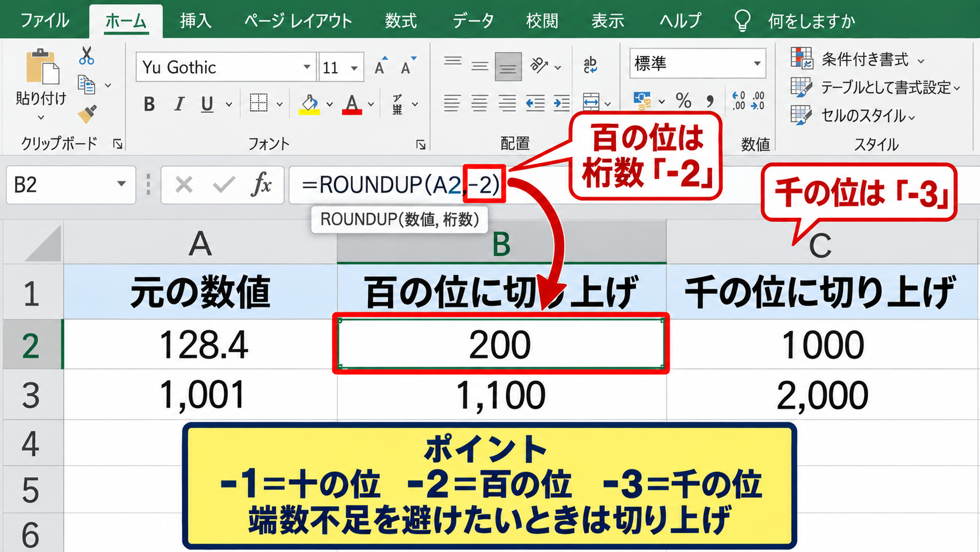Click Merge and Center icon

point(591,103)
